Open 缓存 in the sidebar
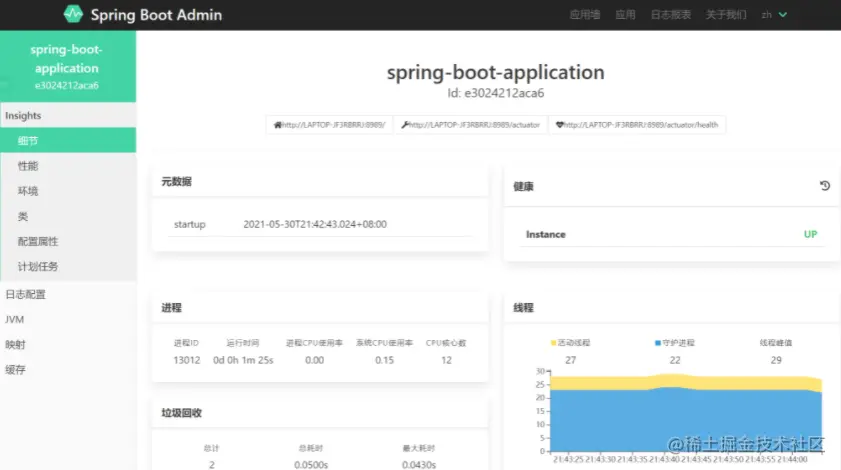 (x=68, y=370)
